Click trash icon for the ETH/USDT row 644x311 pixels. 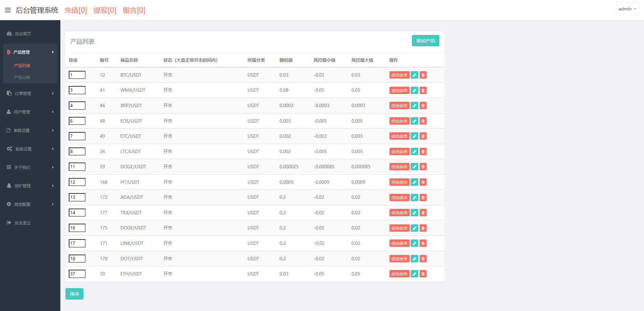[x=423, y=274]
